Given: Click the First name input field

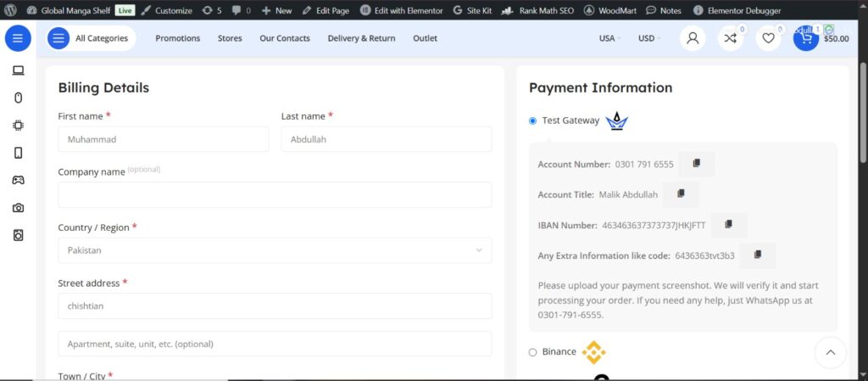Looking at the screenshot, I should (x=164, y=139).
